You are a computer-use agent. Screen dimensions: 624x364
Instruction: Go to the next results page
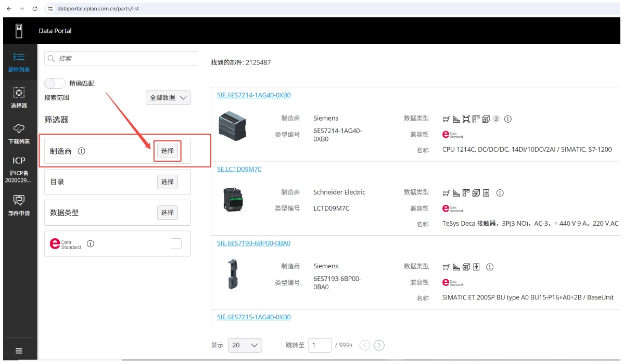pyautogui.click(x=379, y=345)
